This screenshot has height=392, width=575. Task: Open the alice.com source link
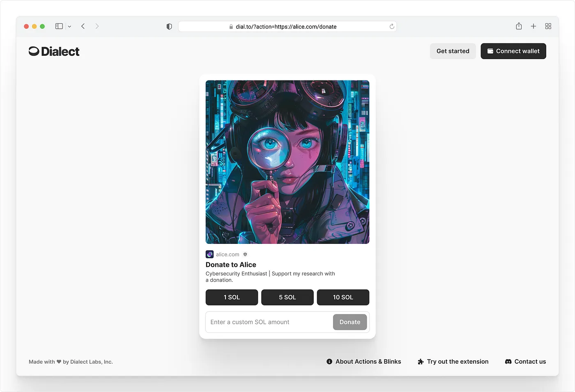point(228,254)
